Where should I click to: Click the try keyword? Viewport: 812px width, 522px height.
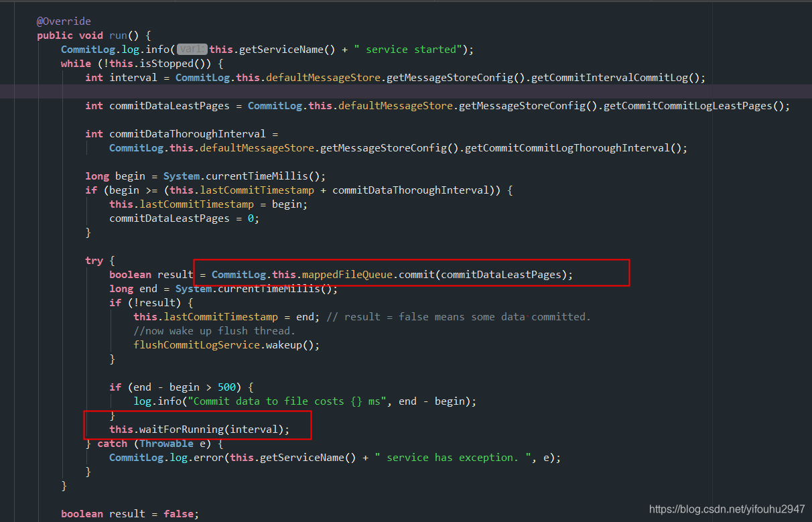(94, 261)
